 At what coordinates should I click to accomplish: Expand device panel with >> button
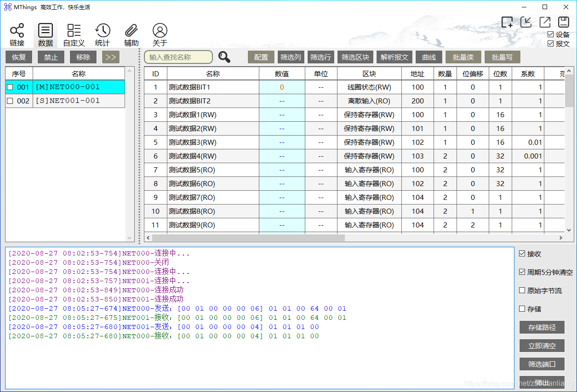(x=111, y=57)
